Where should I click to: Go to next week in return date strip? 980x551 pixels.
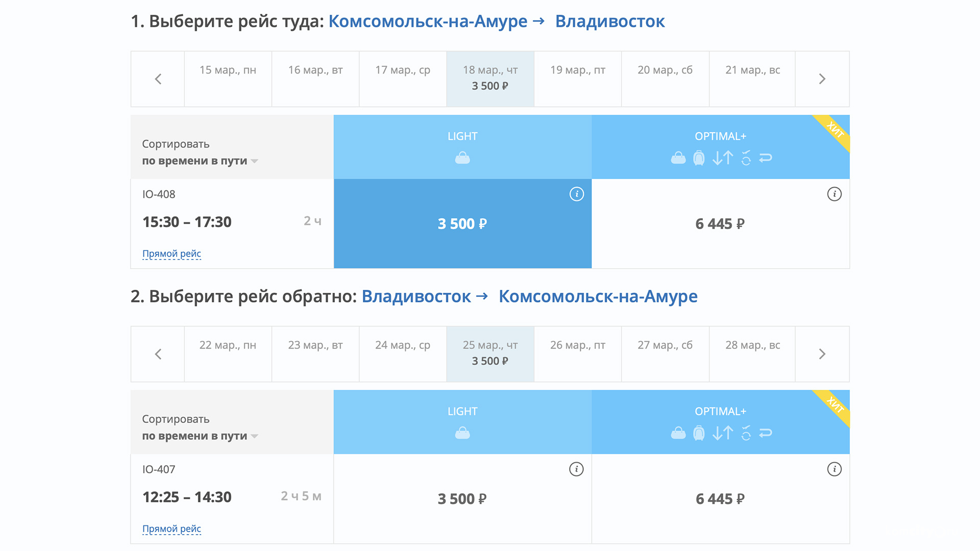click(822, 354)
